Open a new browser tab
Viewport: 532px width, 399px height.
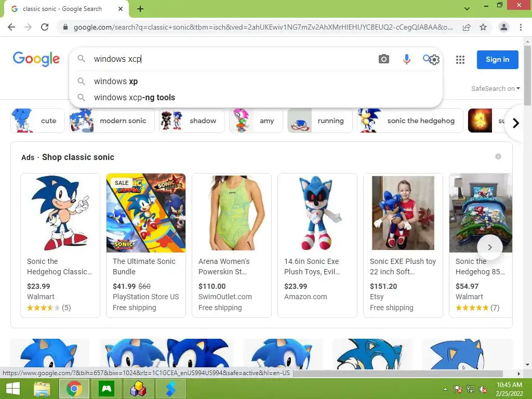click(x=140, y=9)
